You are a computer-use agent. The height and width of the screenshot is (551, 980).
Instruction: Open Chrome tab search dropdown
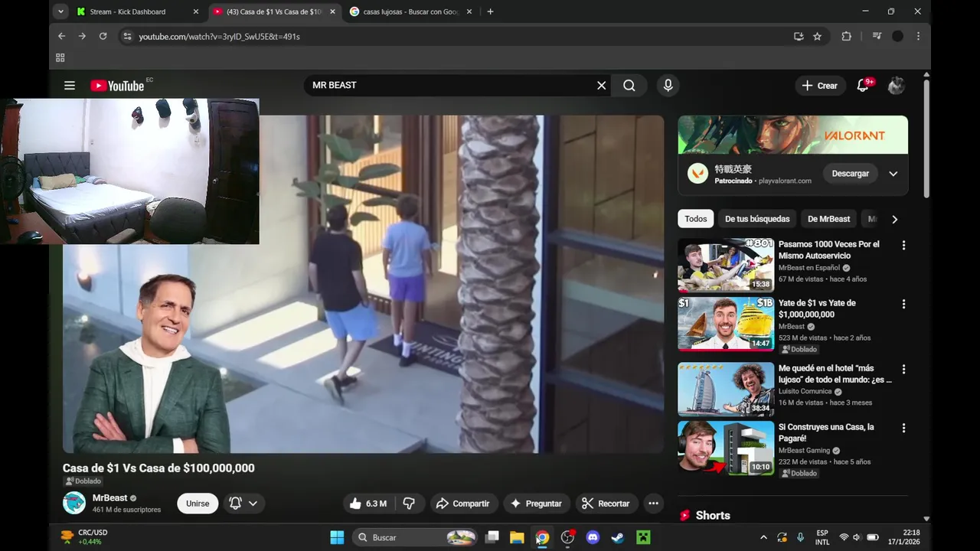click(60, 11)
